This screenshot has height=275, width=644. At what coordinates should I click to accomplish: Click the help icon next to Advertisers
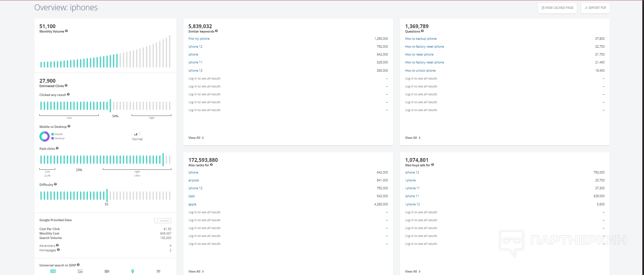[57, 245]
